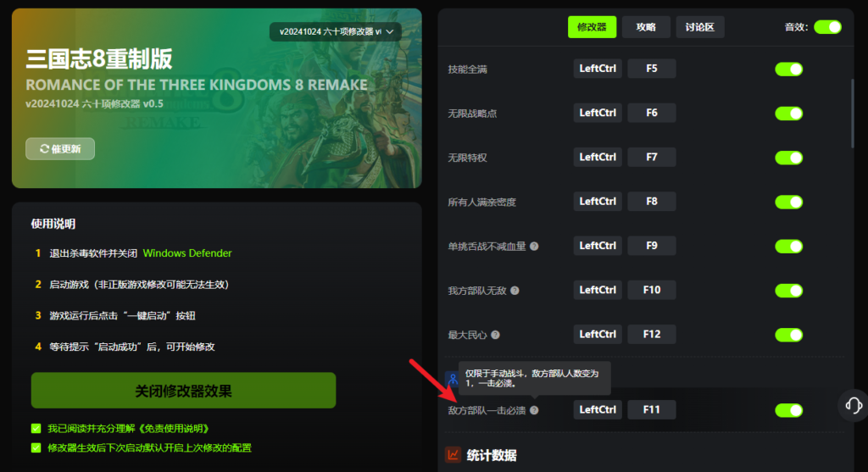Open the v20241024 version dropdown
Screen dimensions: 868x472
point(336,31)
